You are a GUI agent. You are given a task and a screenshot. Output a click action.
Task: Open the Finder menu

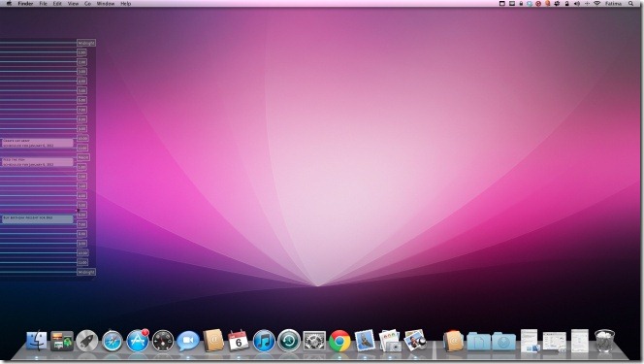point(25,3)
